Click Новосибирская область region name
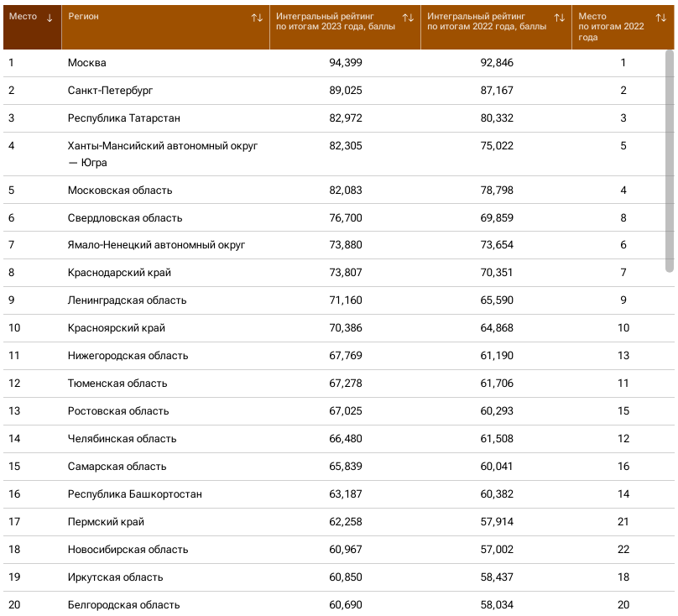The height and width of the screenshot is (616, 678). (128, 550)
